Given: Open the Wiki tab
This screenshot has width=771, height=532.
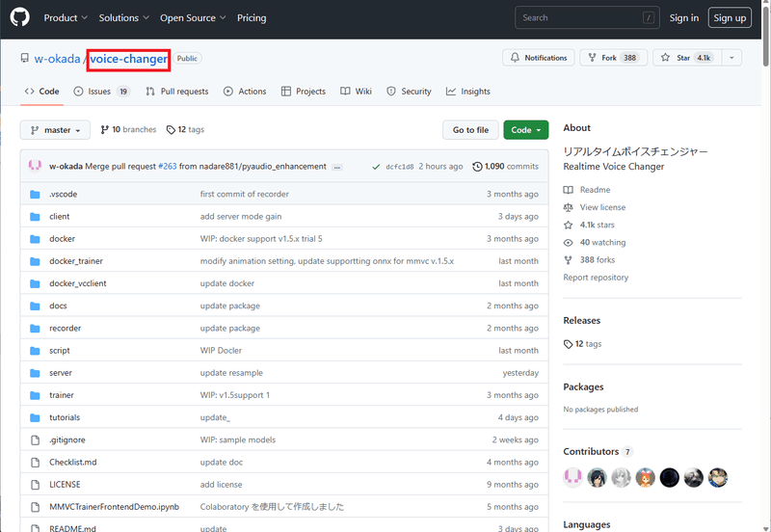Looking at the screenshot, I should (x=356, y=92).
